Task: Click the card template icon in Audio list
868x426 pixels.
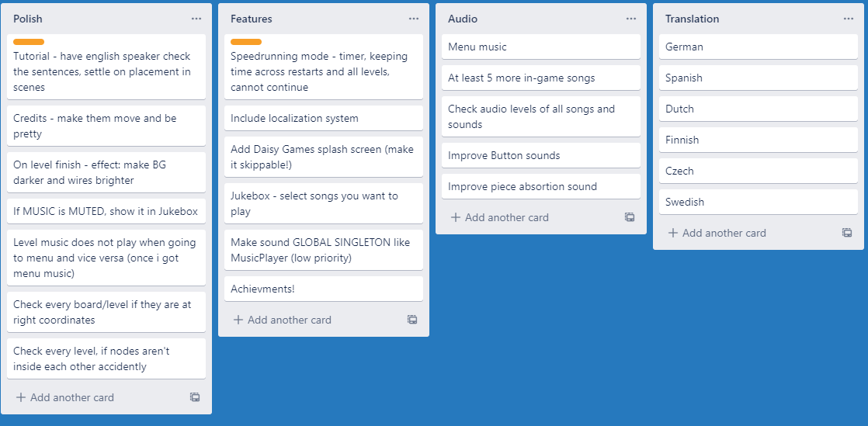Action: [x=630, y=217]
